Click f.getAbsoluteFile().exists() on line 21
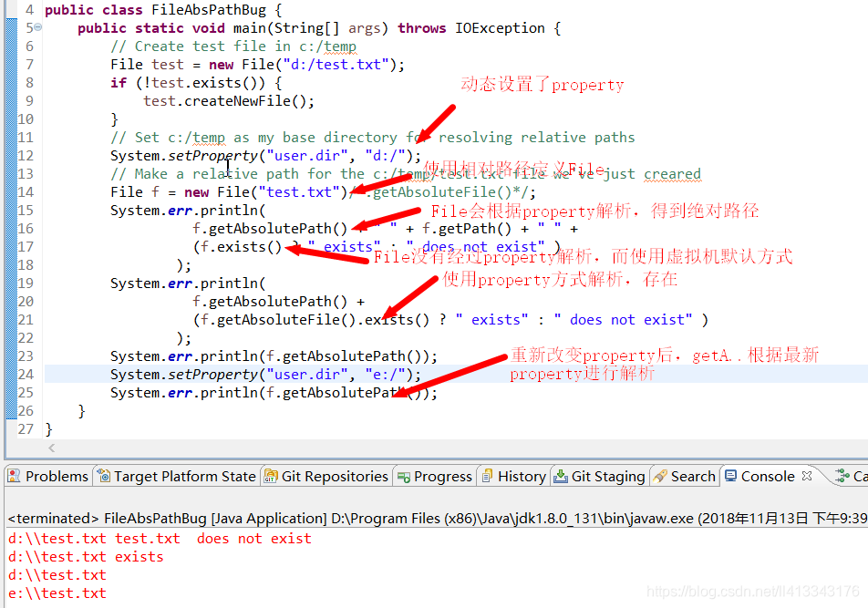Viewport: 868px width, 608px height. (311, 320)
